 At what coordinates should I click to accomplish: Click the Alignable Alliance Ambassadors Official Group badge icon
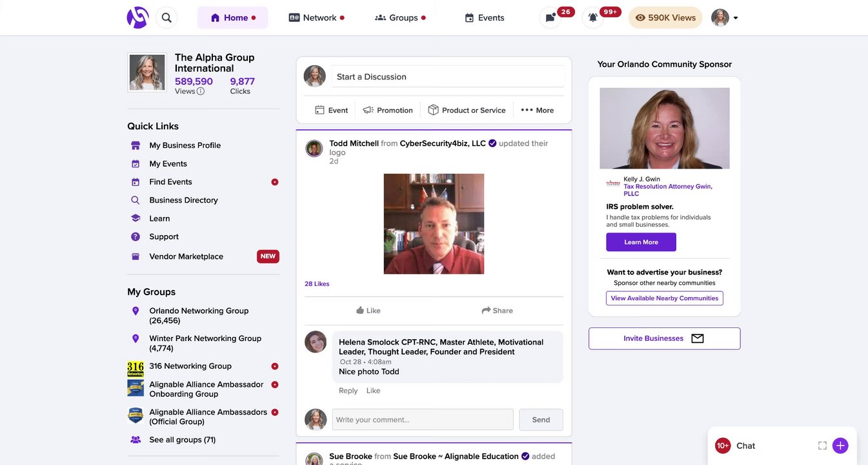(136, 415)
